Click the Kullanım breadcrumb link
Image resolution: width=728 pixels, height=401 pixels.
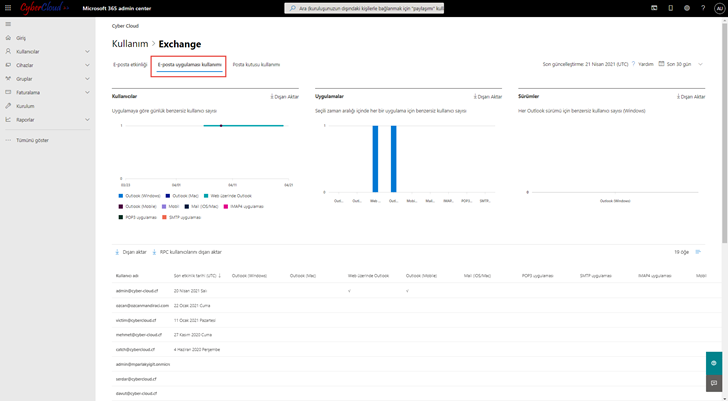click(130, 44)
